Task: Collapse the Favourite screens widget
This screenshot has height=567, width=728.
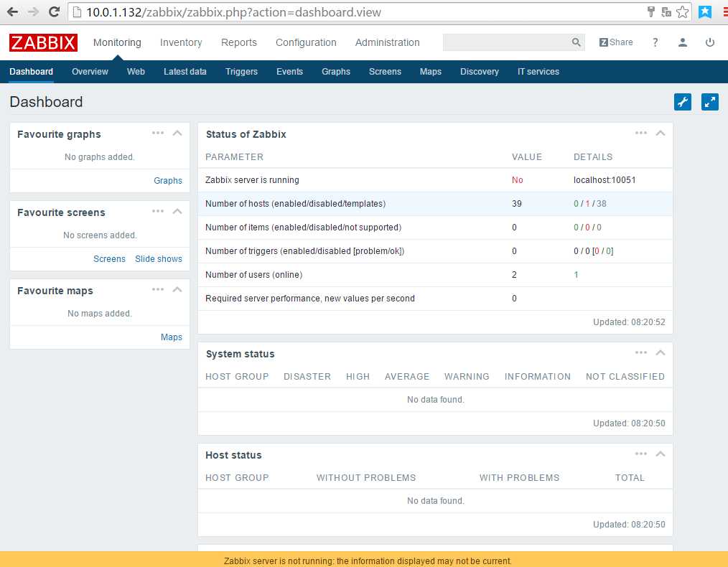Action: tap(177, 211)
